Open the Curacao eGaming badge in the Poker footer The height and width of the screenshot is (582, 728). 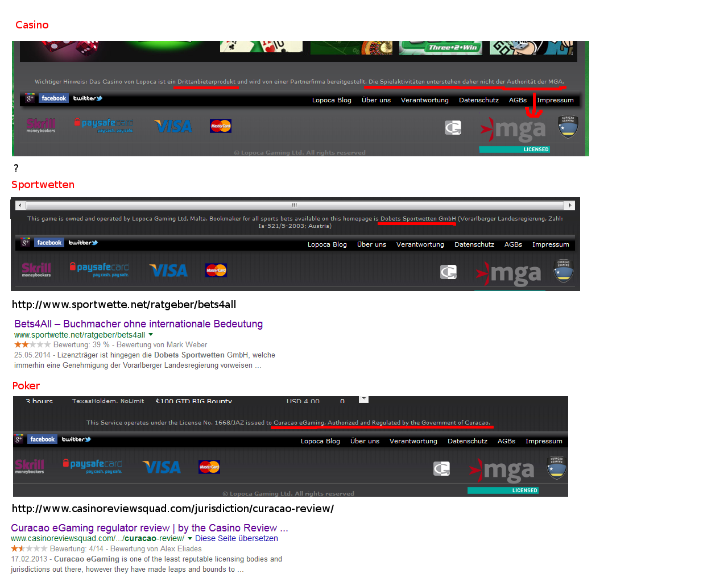pyautogui.click(x=557, y=468)
